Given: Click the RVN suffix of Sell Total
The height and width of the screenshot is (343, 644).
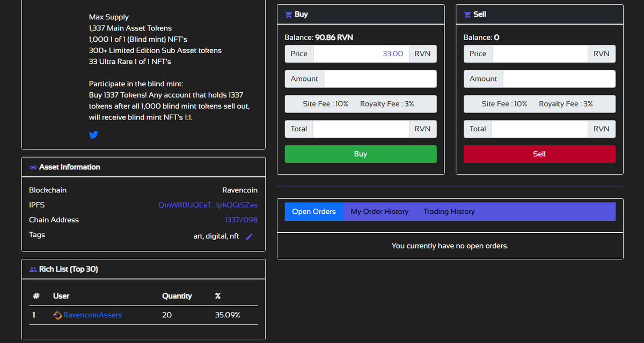Looking at the screenshot, I should [602, 129].
